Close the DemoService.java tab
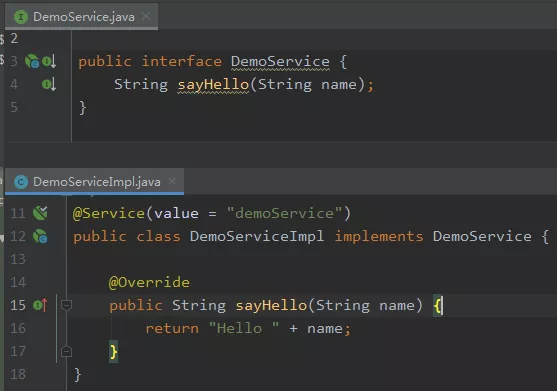Screen dimensions: 557x391 pos(146,16)
